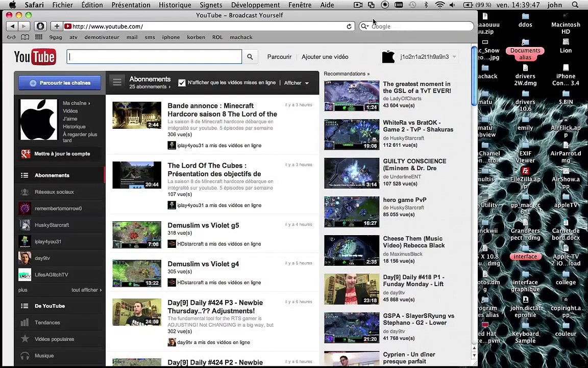
Task: Open remembertomorrow0 channel avatar
Action: pyautogui.click(x=24, y=209)
